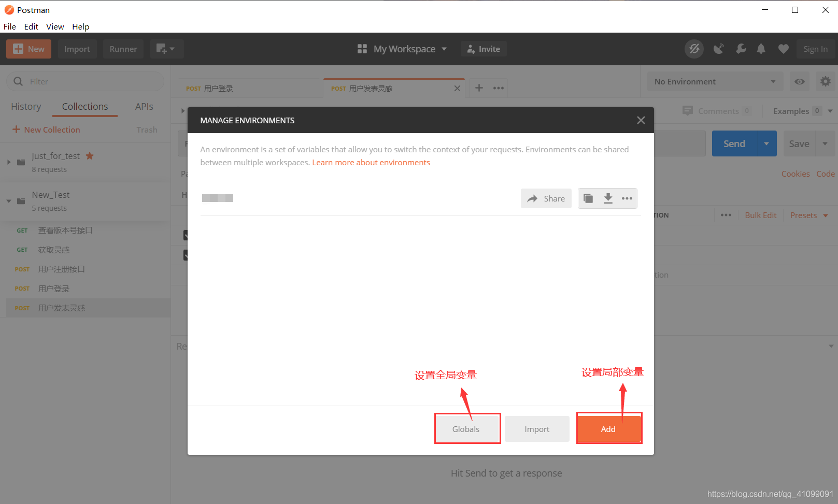Open the Edit menu
This screenshot has height=504, width=838.
[x=31, y=26]
